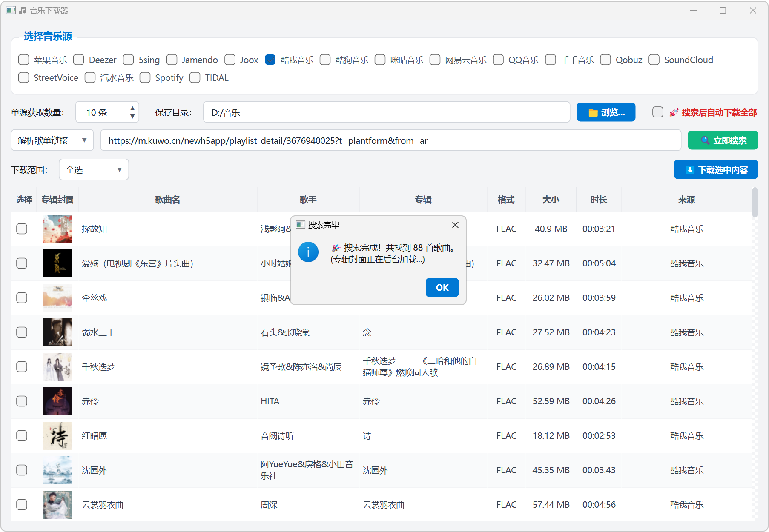Select the checkbox for 红昭愿 row
769x532 pixels.
22,436
